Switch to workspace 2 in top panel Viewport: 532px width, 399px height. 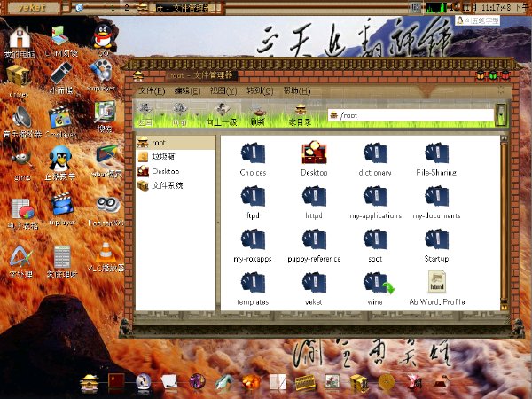click(x=127, y=7)
